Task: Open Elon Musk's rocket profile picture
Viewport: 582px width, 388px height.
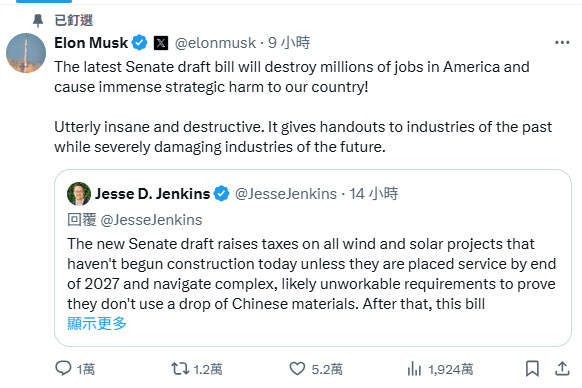Action: click(x=26, y=53)
